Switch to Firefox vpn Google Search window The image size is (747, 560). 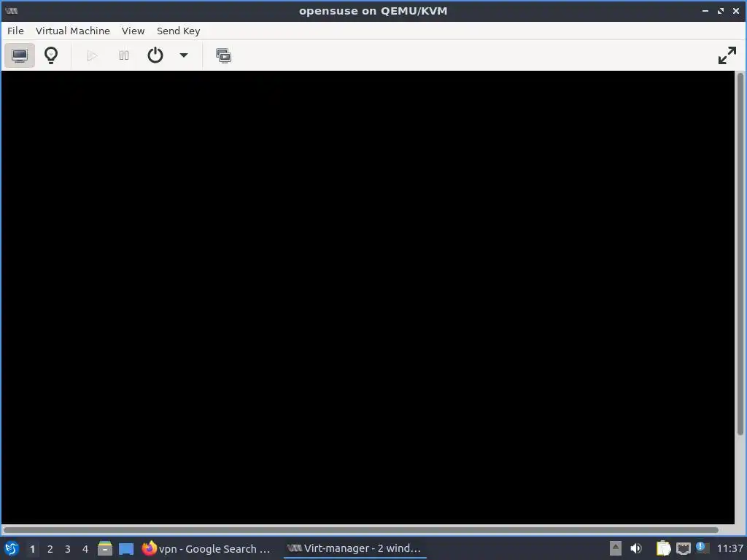pyautogui.click(x=206, y=548)
